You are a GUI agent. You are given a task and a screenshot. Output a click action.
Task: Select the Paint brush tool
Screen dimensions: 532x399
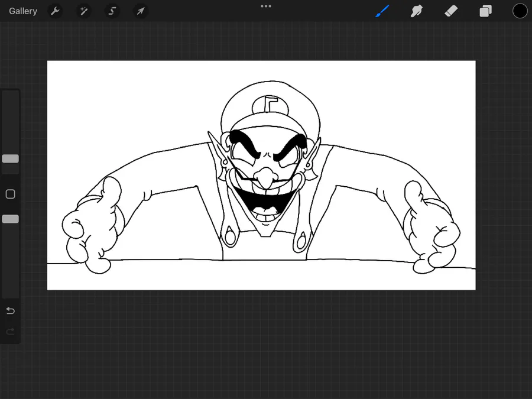click(382, 11)
